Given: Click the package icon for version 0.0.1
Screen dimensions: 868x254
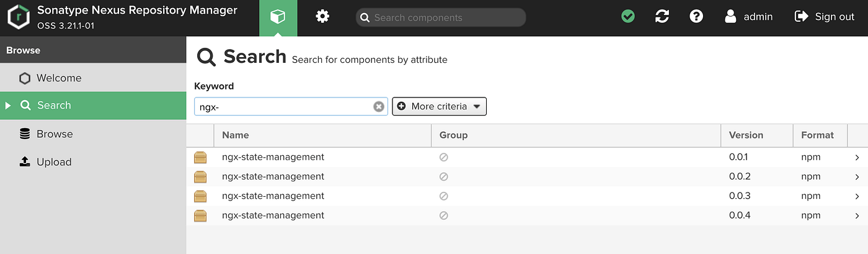Looking at the screenshot, I should tap(200, 157).
